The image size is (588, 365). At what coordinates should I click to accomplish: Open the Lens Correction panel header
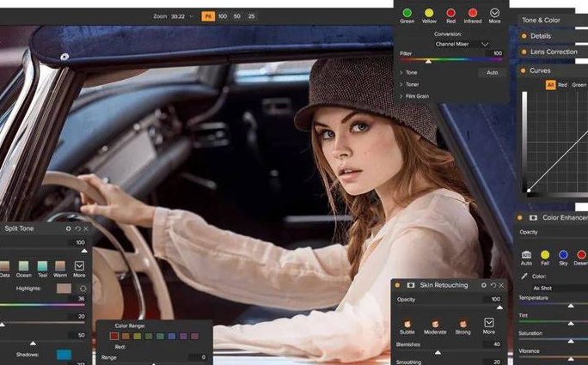pos(554,52)
